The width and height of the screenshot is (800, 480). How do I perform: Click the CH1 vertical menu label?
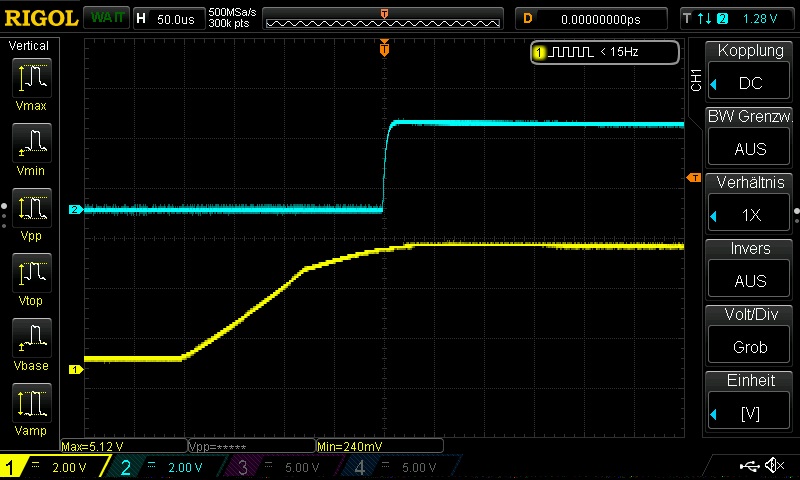(696, 80)
